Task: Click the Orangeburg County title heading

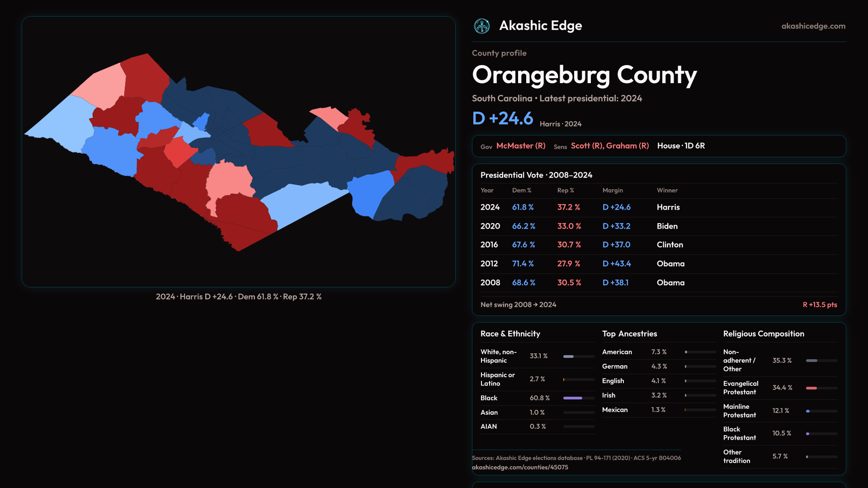Action: pyautogui.click(x=584, y=75)
